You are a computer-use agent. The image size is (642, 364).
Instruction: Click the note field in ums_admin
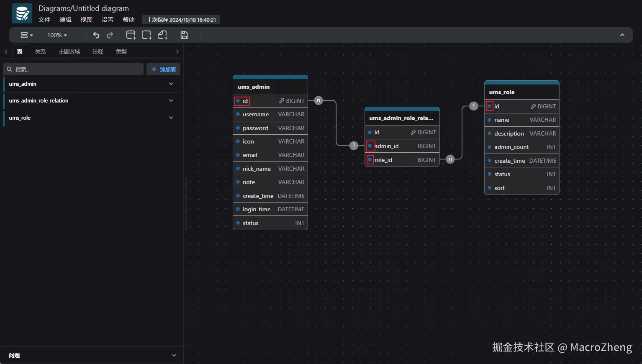270,182
